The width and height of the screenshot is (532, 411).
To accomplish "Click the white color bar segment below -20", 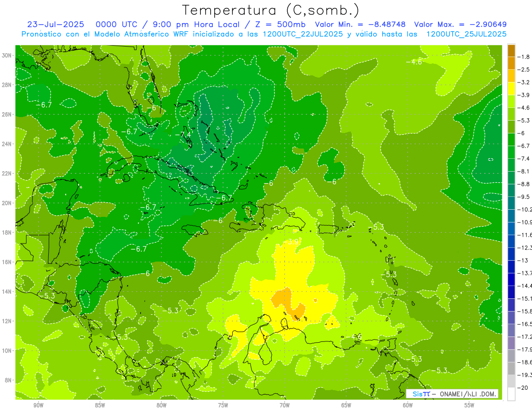I will click(511, 394).
